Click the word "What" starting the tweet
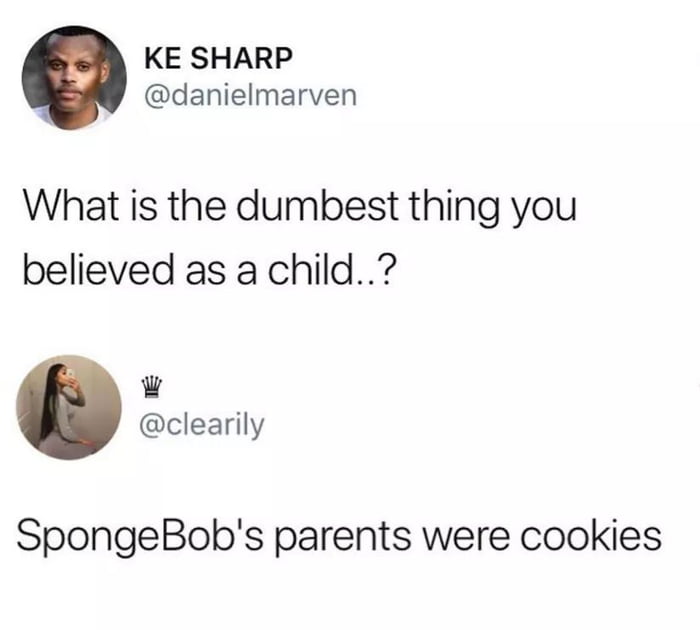Image resolution: width=700 pixels, height=630 pixels. (71, 206)
